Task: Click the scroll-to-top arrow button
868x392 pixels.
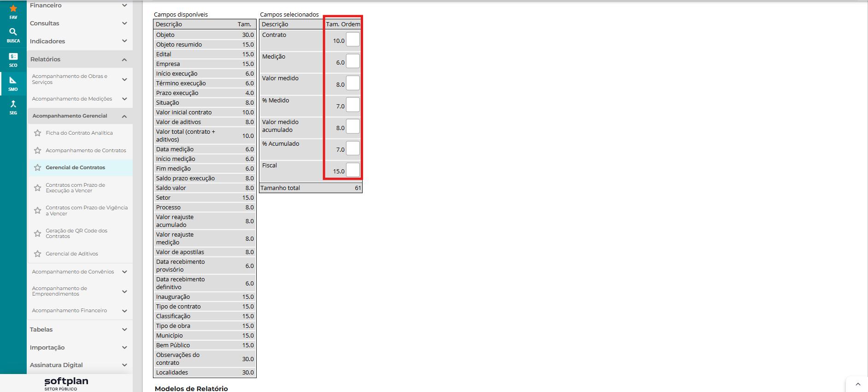Action: [858, 384]
